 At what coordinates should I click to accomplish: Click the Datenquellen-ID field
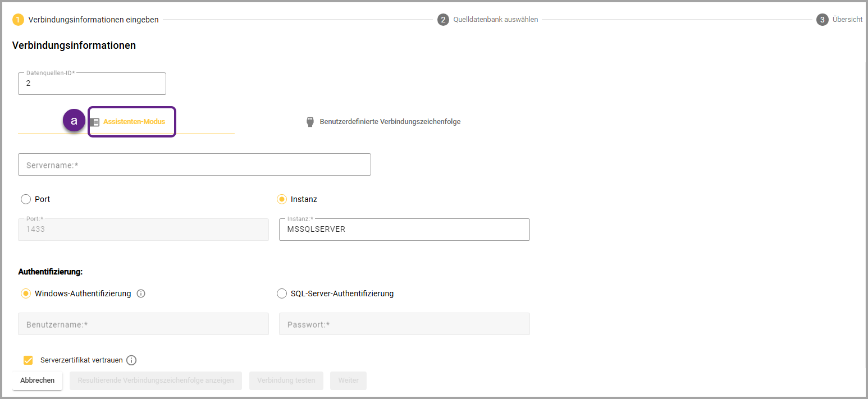point(92,84)
